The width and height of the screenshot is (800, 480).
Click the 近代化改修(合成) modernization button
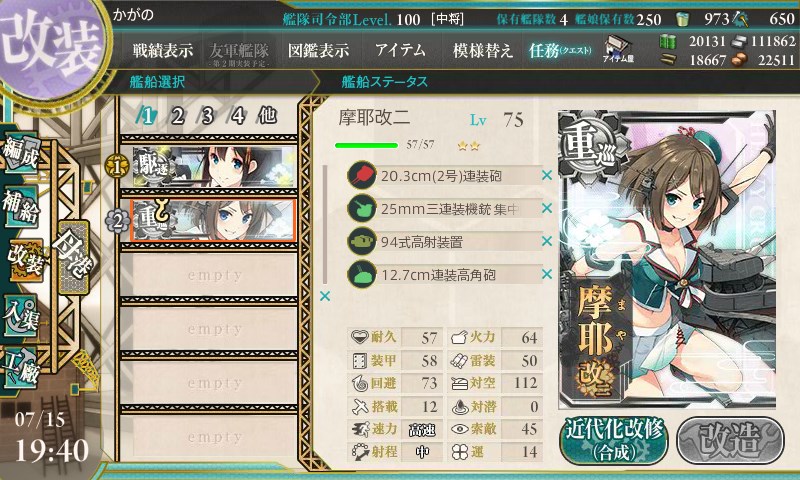point(614,440)
